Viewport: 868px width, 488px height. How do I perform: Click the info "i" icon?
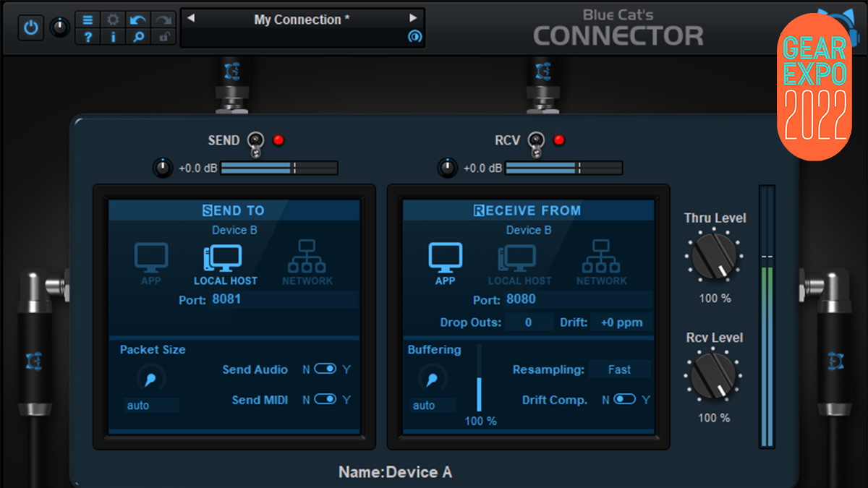113,37
